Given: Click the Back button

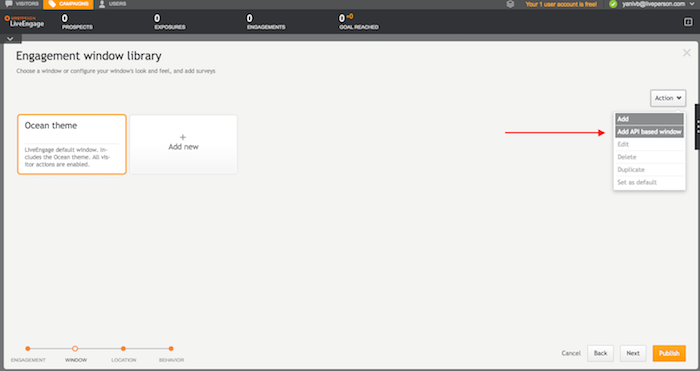Looking at the screenshot, I should (x=600, y=353).
